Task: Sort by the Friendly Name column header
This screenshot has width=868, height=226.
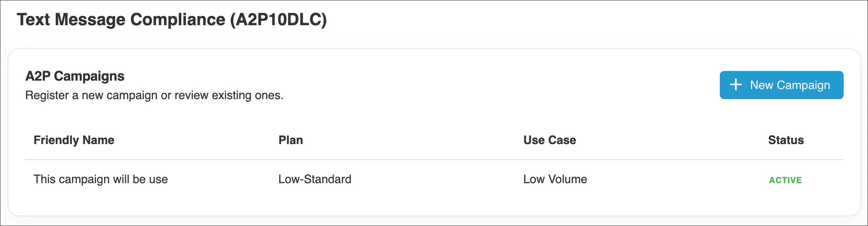Action: point(74,140)
